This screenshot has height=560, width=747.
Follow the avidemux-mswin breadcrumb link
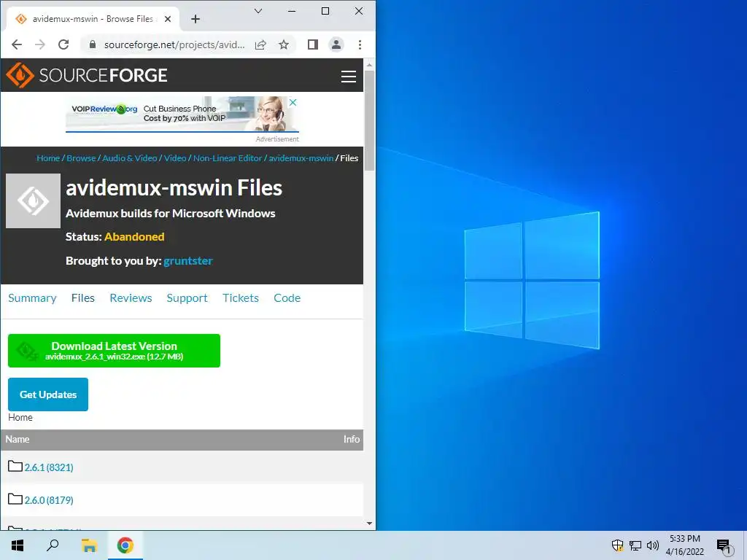point(301,158)
